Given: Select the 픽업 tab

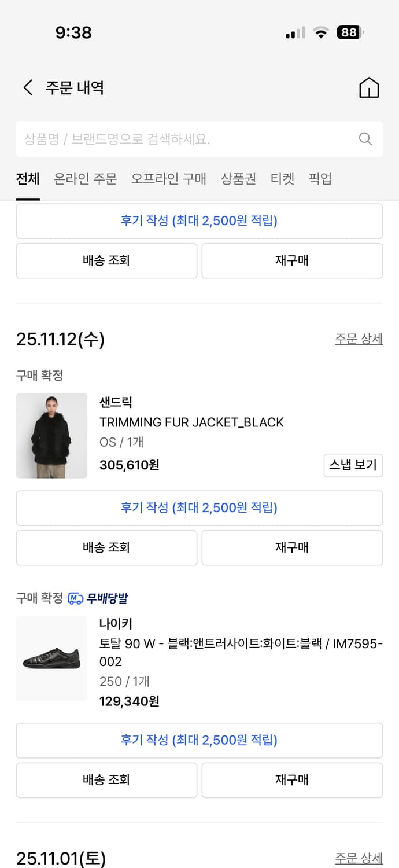Looking at the screenshot, I should [x=320, y=179].
